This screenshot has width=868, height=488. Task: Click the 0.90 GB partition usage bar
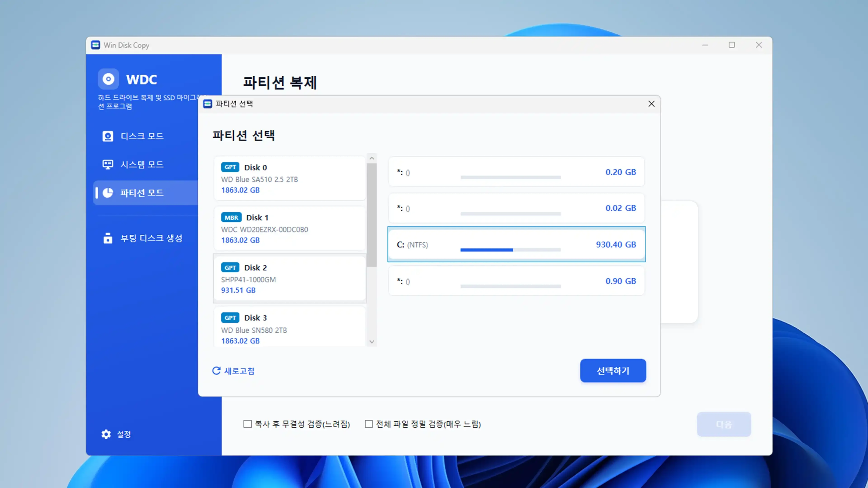click(x=510, y=286)
